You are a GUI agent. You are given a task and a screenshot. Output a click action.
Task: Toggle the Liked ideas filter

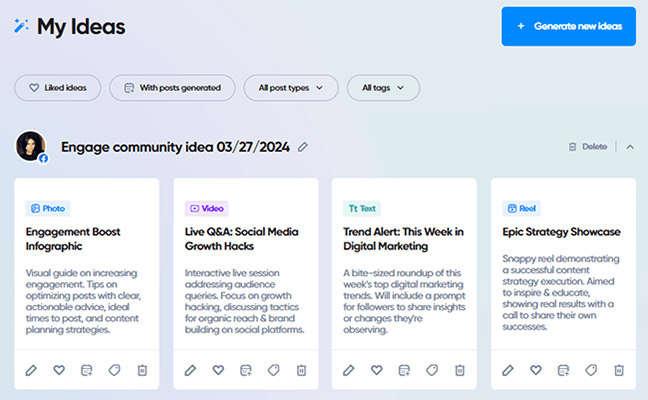click(x=58, y=88)
